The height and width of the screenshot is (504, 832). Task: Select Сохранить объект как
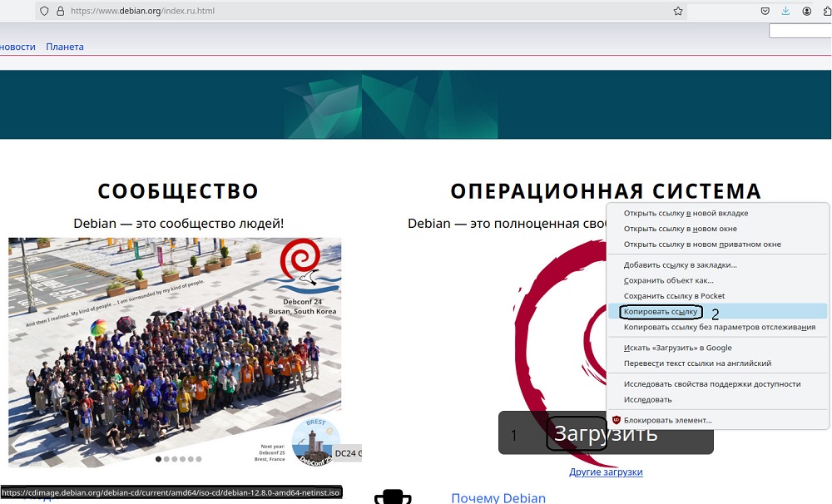(717, 280)
